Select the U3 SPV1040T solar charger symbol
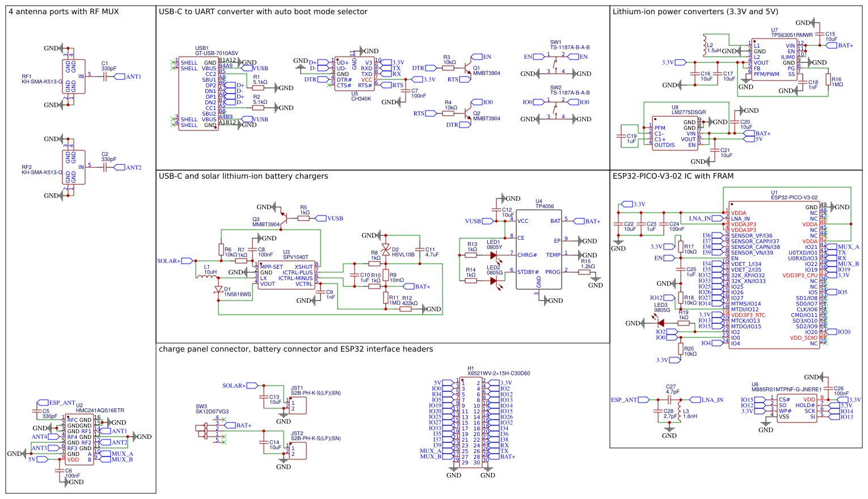 (286, 275)
